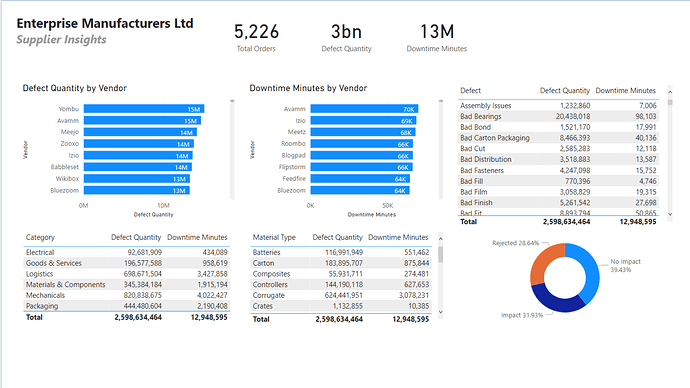Click the scroll down arrow of Defect table
This screenshot has width=690, height=388.
click(x=670, y=214)
